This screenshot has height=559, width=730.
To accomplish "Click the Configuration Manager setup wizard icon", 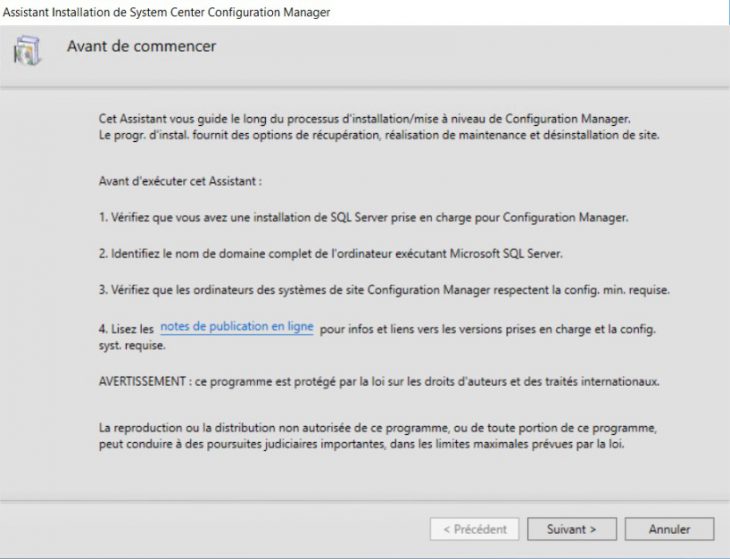I will coord(28,50).
